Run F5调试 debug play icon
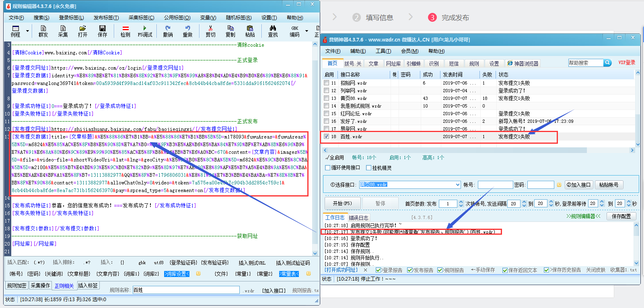Image resolution: width=644 pixels, height=308 pixels. click(145, 31)
